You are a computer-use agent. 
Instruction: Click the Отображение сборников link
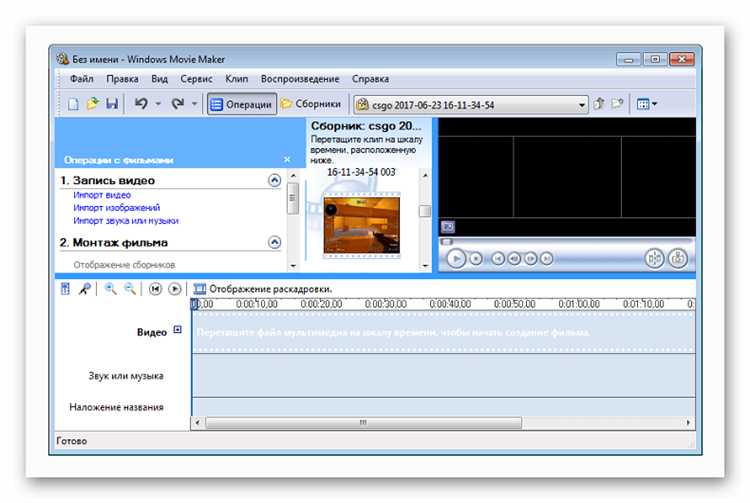pyautogui.click(x=124, y=265)
